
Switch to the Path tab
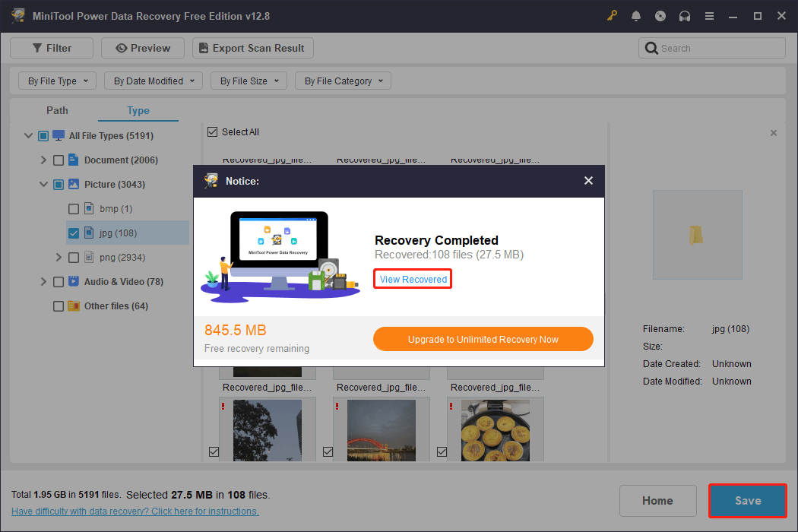57,110
